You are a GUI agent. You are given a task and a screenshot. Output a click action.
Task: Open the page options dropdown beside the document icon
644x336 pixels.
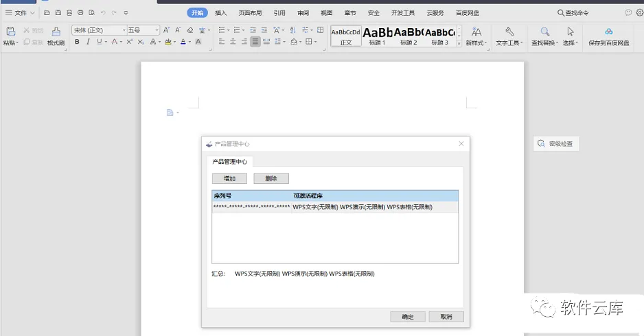178,112
